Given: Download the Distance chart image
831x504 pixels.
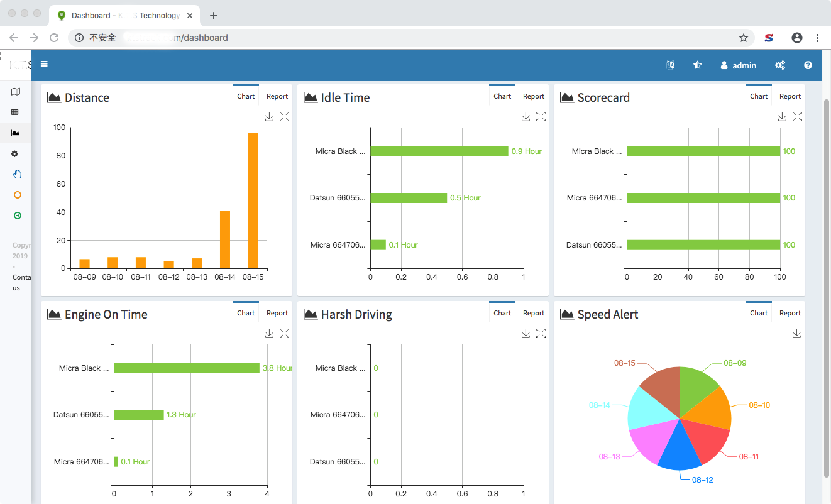Looking at the screenshot, I should pos(269,117).
